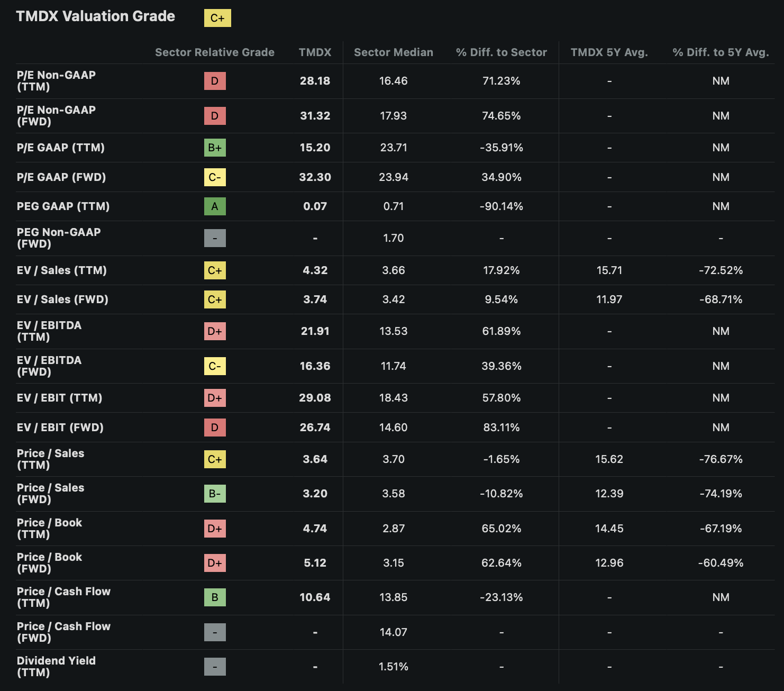
Task: Click the C+ grade badge for EV / Sales (FWD)
Action: pos(215,299)
